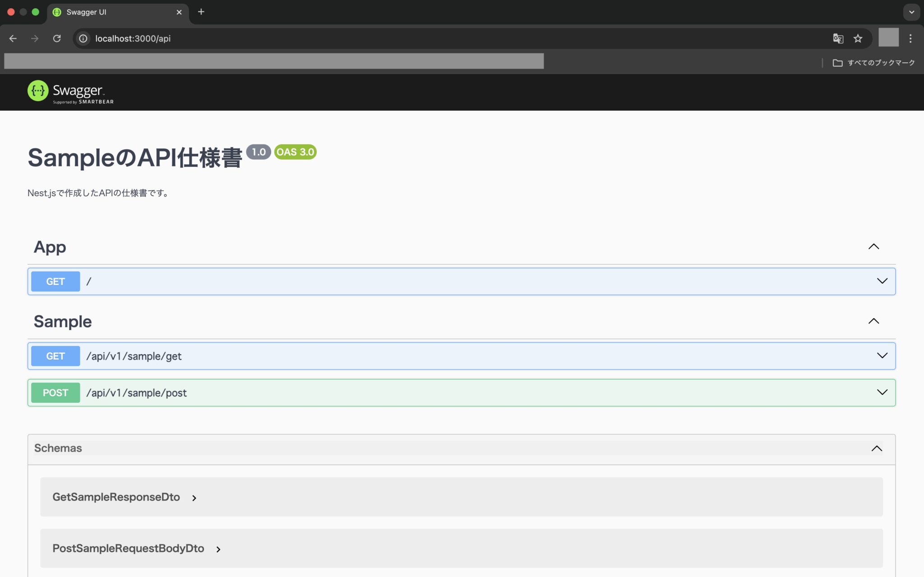
Task: Reload the Swagger UI page
Action: [57, 38]
